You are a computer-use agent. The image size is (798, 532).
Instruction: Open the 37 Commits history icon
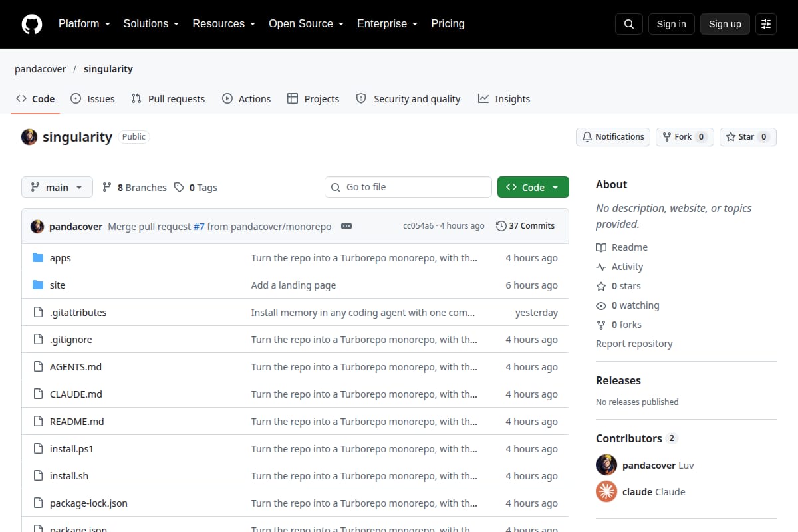501,226
